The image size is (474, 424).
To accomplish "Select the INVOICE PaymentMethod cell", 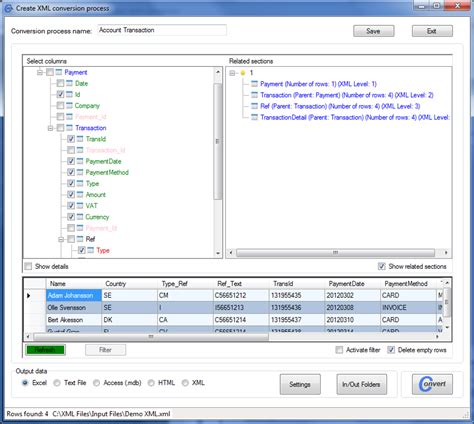I will click(x=408, y=308).
